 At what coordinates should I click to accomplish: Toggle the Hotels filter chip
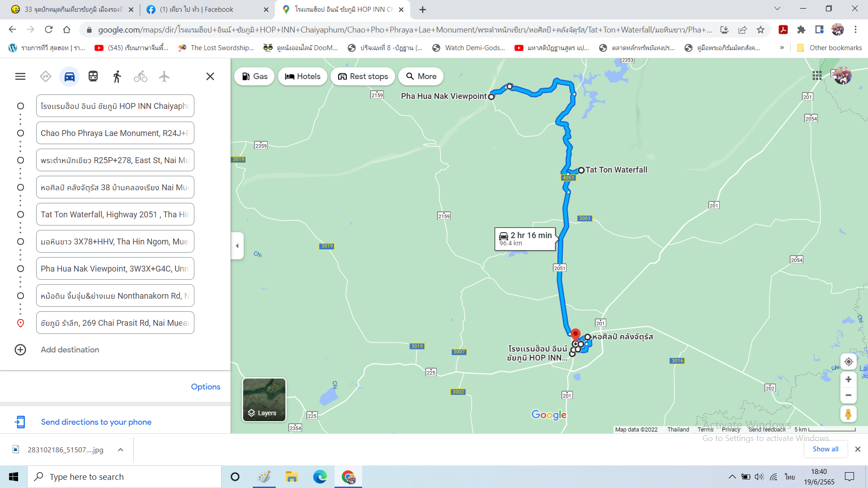point(302,76)
